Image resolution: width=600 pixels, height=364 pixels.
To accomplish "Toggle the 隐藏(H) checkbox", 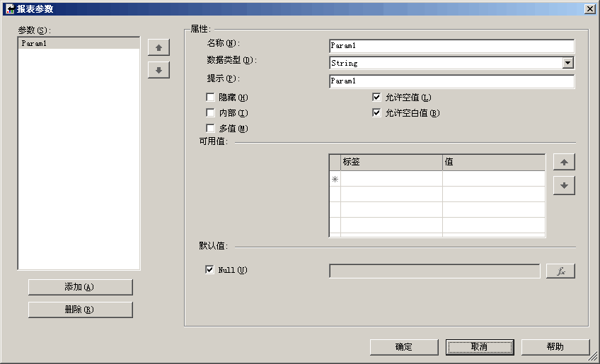I will click(x=210, y=97).
